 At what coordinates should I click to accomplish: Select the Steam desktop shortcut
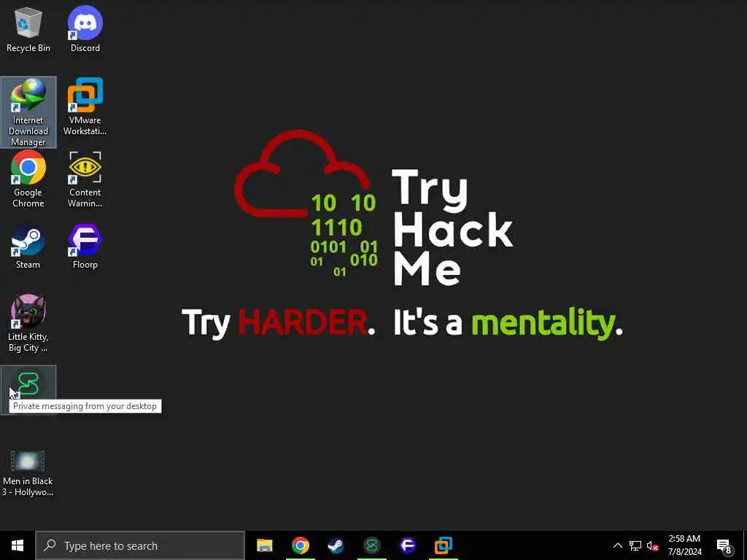tap(28, 248)
